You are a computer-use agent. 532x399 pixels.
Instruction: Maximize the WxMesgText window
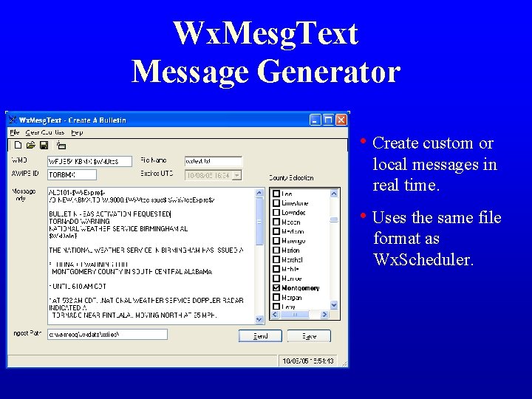(x=328, y=120)
